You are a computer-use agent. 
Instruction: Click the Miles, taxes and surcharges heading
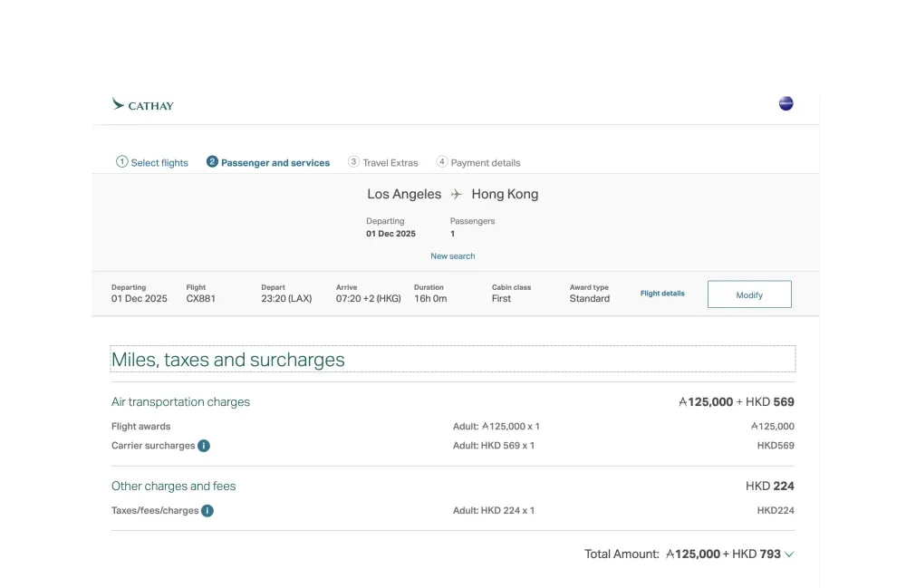point(228,360)
